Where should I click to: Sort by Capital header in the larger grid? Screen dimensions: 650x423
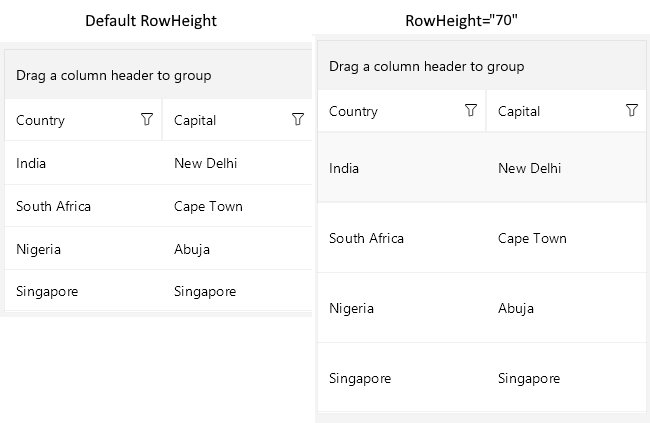coord(519,111)
